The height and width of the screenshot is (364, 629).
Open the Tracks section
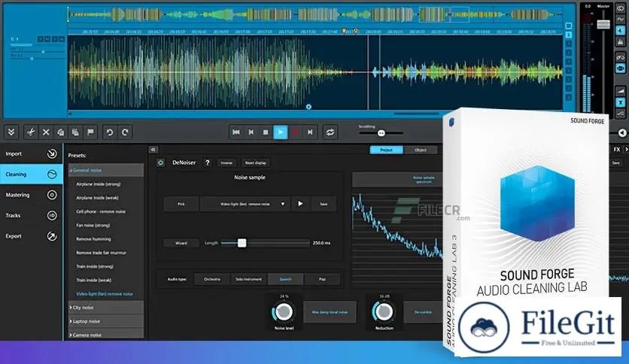click(32, 215)
